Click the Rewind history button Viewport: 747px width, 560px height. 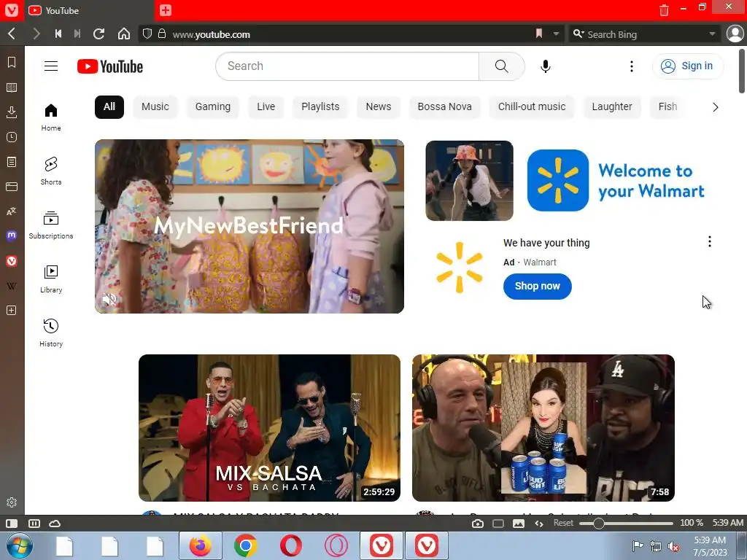coord(58,34)
